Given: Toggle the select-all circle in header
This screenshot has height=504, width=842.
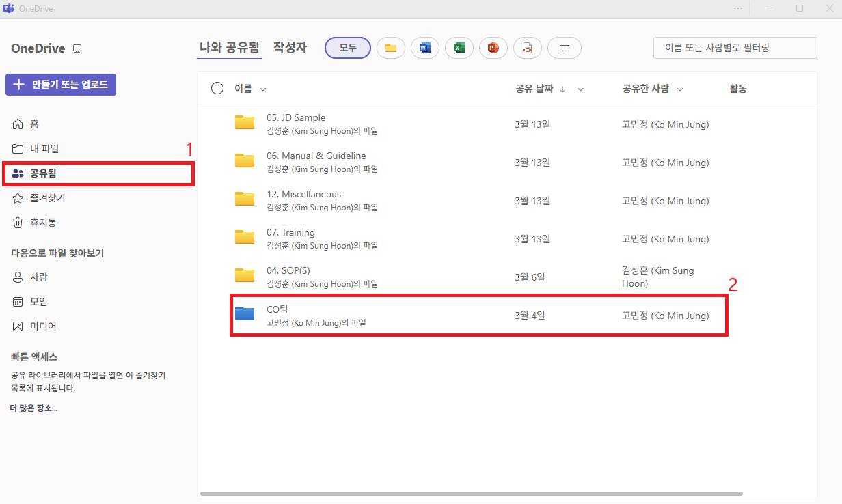Looking at the screenshot, I should click(x=217, y=88).
